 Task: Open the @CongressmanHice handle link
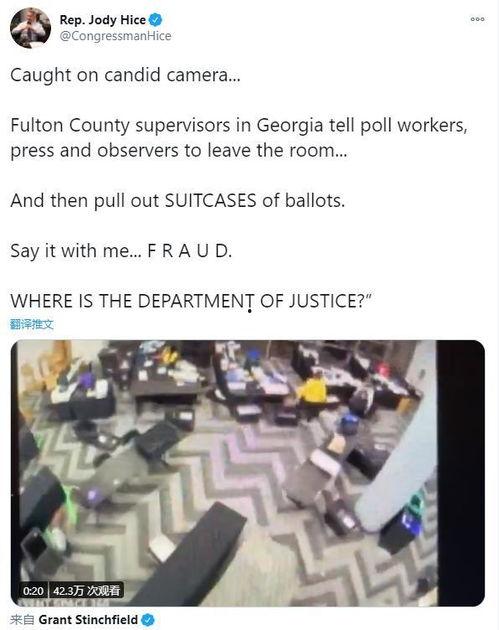pos(115,36)
